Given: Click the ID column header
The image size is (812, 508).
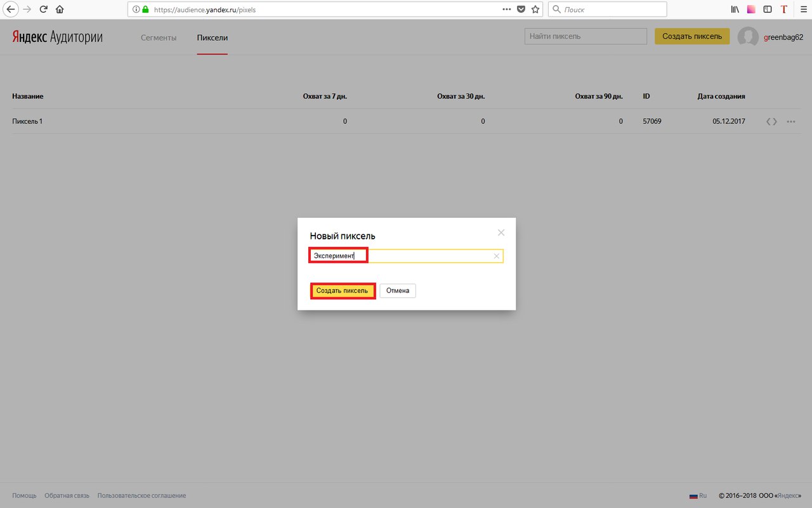Looking at the screenshot, I should tap(646, 97).
